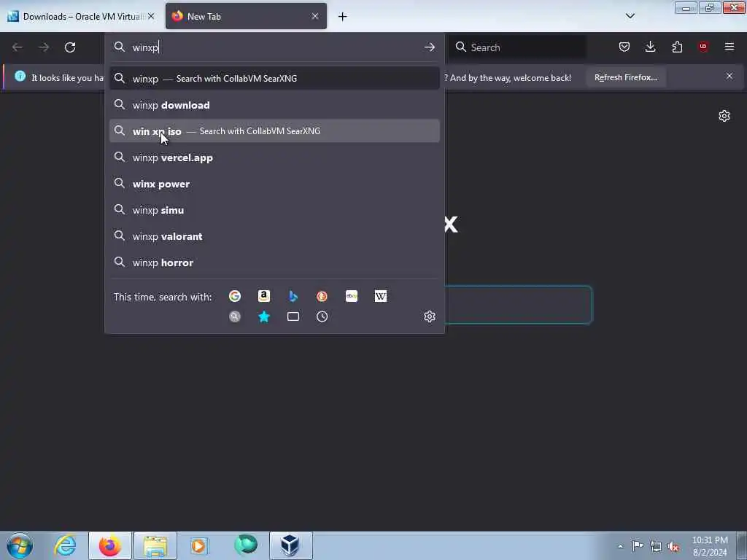Search history with clock icon

tap(322, 316)
